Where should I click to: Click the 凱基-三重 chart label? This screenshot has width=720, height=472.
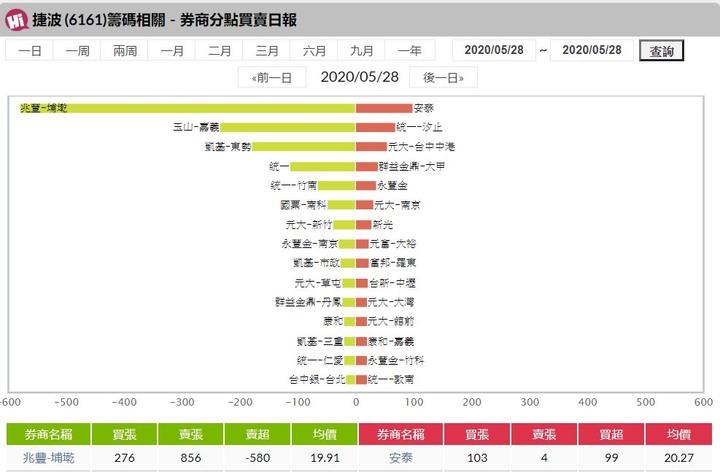(x=320, y=341)
